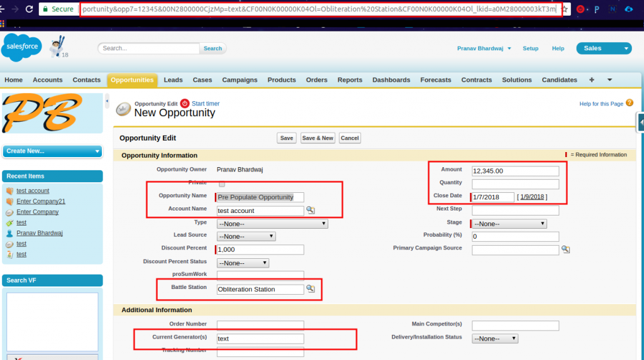Click the Salesforce cloud logo
Image resolution: width=644 pixels, height=360 pixels.
tap(22, 47)
